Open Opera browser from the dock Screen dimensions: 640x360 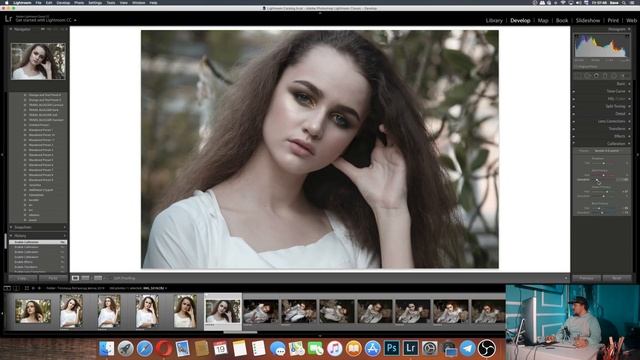pos(164,348)
